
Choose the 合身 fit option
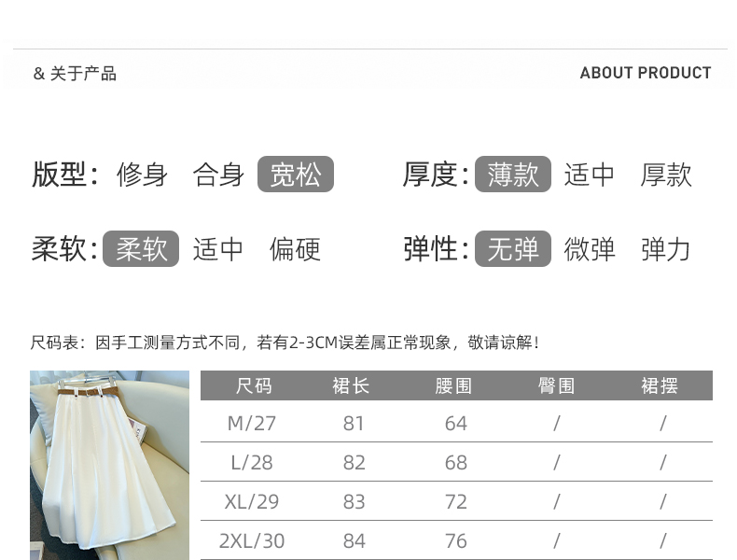(218, 175)
